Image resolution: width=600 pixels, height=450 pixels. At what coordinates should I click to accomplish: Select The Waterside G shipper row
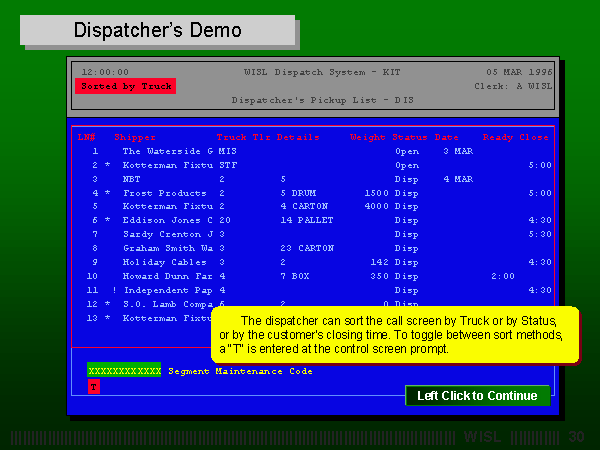coord(312,151)
